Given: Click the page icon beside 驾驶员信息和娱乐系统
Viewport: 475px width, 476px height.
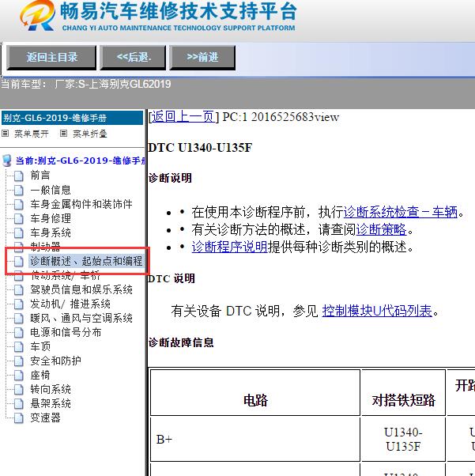Looking at the screenshot, I should 19,290.
